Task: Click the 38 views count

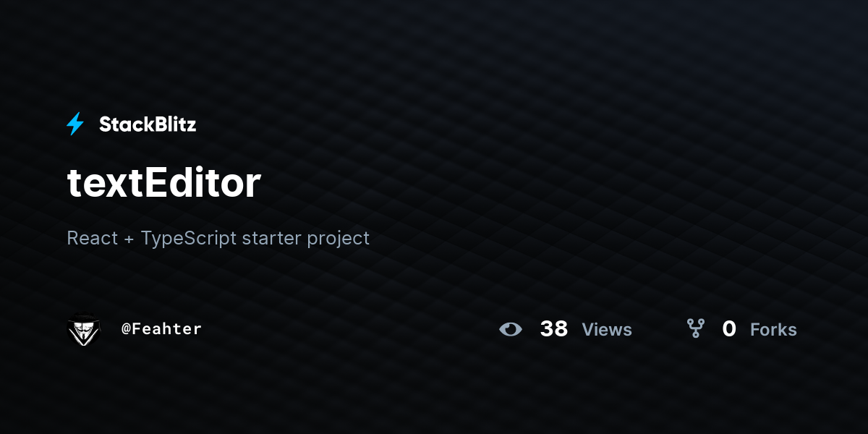Action: [554, 329]
